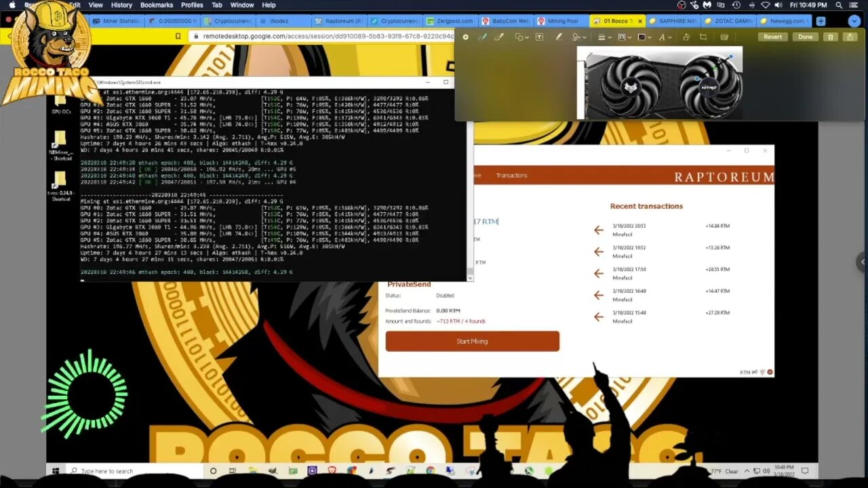Image resolution: width=868 pixels, height=488 pixels.
Task: Click the Revert button
Action: [x=772, y=37]
